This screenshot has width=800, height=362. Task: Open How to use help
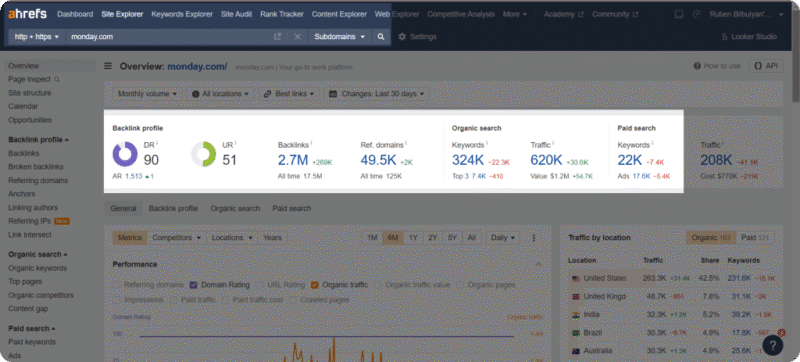[x=717, y=66]
